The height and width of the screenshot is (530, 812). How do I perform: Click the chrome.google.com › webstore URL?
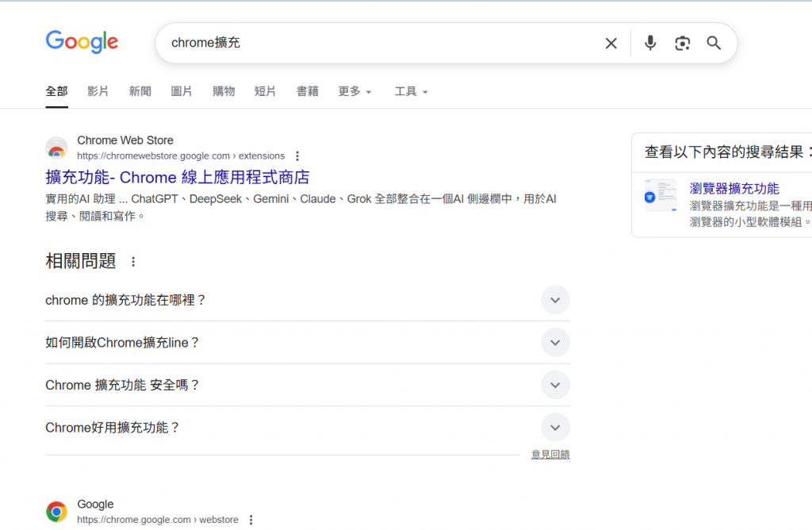coord(158,520)
